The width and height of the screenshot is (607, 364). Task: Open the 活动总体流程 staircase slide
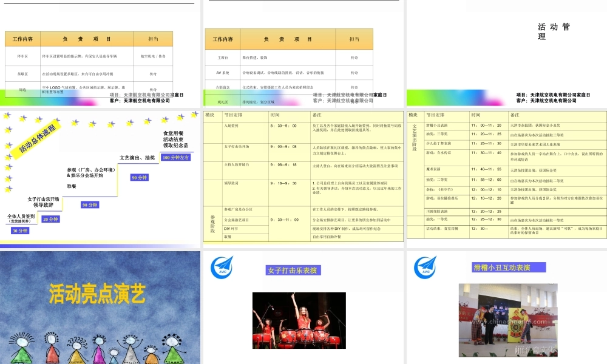pos(100,179)
